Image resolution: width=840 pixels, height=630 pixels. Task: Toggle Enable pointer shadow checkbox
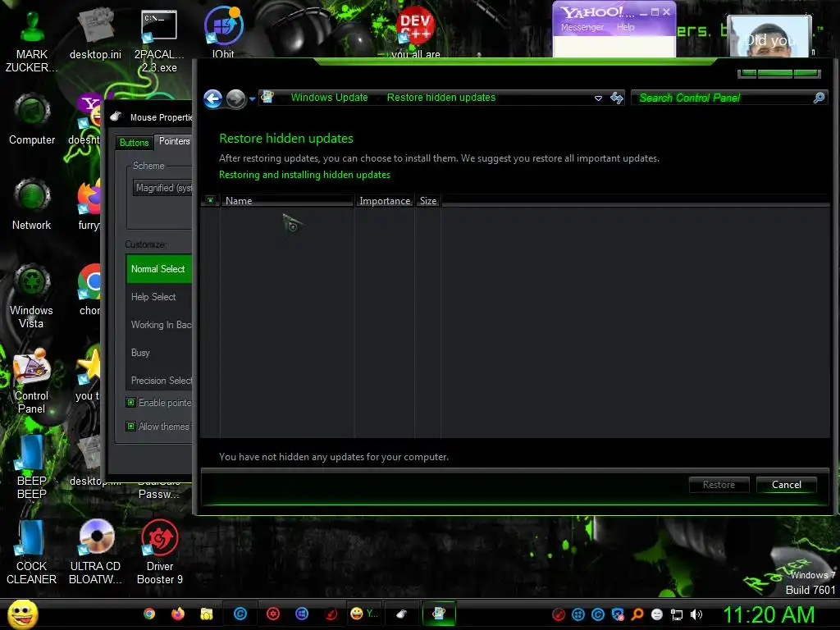pyautogui.click(x=130, y=402)
